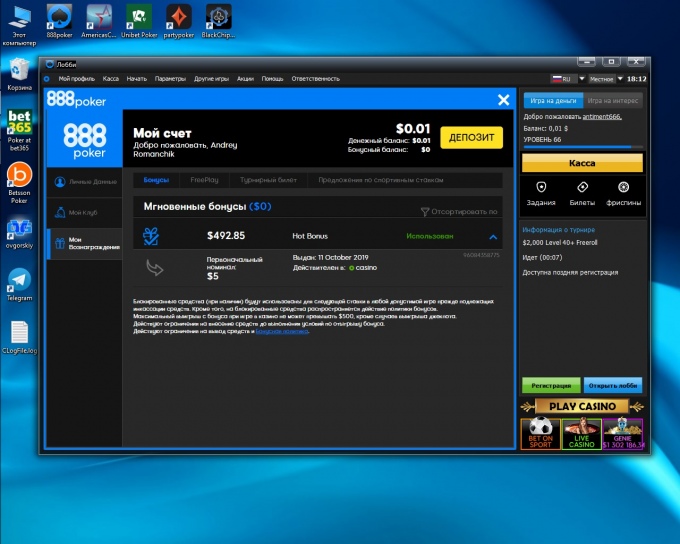This screenshot has height=544, width=680.
Task: Launch Betsson Poker desktop icon
Action: 19,183
